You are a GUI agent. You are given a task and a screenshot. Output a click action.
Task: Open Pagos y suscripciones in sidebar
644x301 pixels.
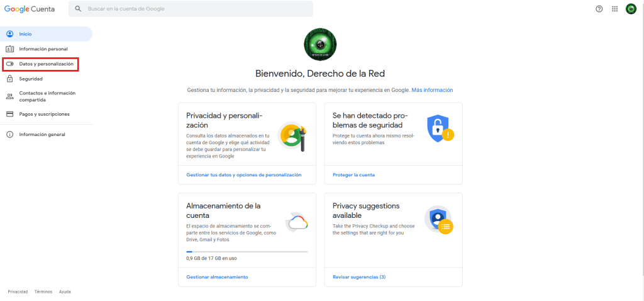coord(44,114)
